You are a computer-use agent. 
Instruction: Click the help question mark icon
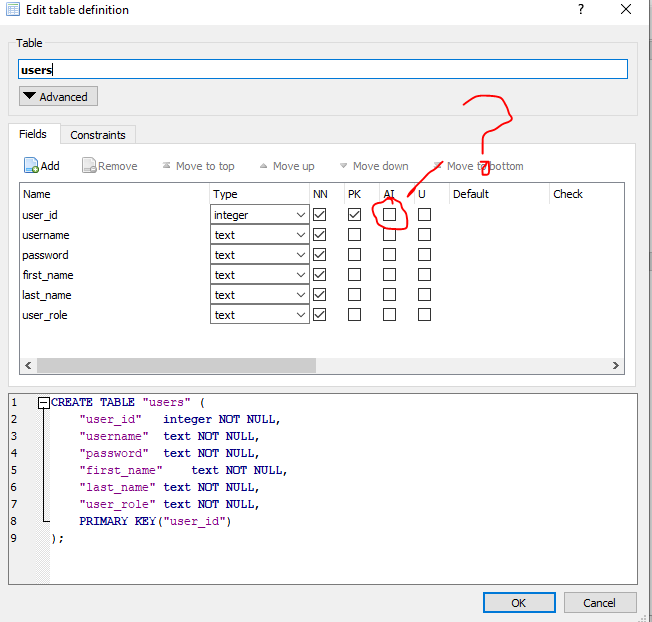click(581, 9)
